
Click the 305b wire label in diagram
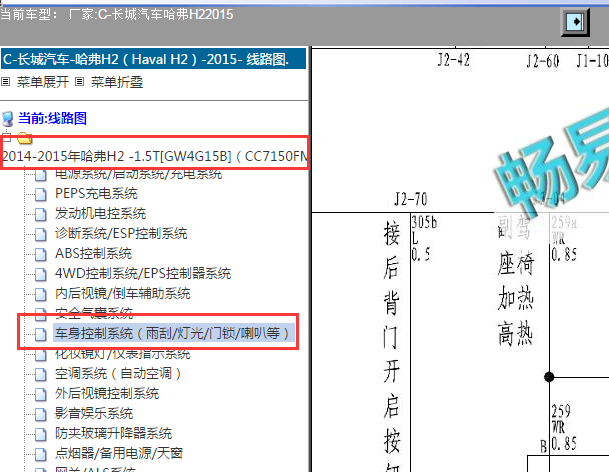coord(424,222)
